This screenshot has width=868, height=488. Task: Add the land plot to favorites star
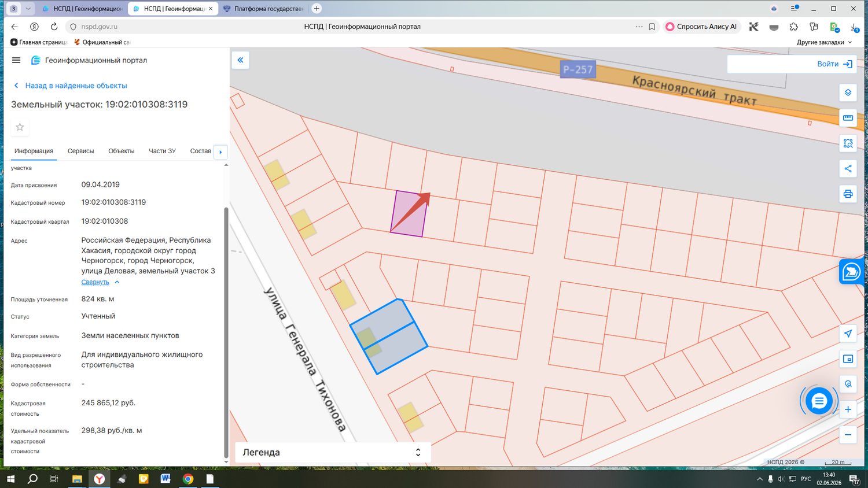[20, 127]
